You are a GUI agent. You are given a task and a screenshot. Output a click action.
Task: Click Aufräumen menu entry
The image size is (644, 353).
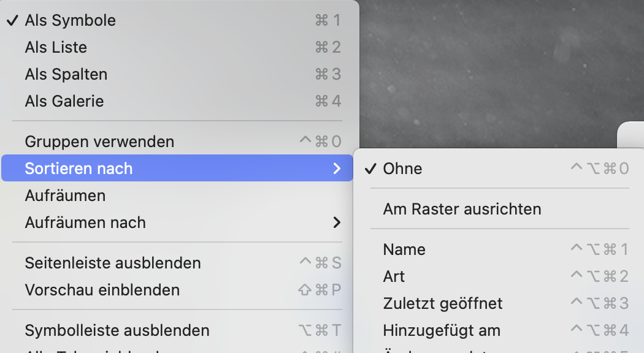[x=65, y=195]
